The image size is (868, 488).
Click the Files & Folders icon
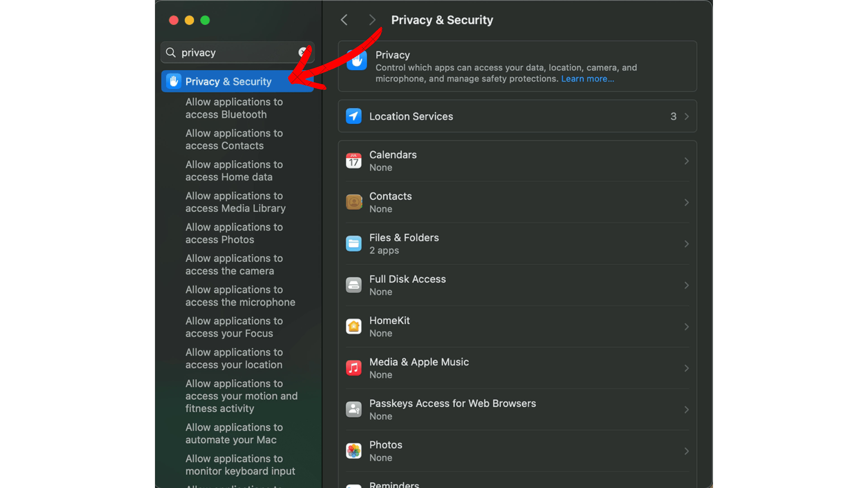pos(354,244)
